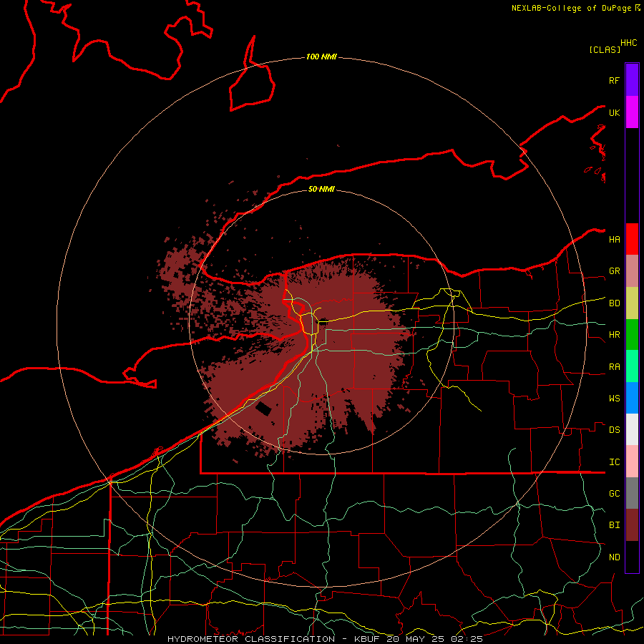Click the ND legend label
Viewport: 644px width, 644px height.
point(614,557)
